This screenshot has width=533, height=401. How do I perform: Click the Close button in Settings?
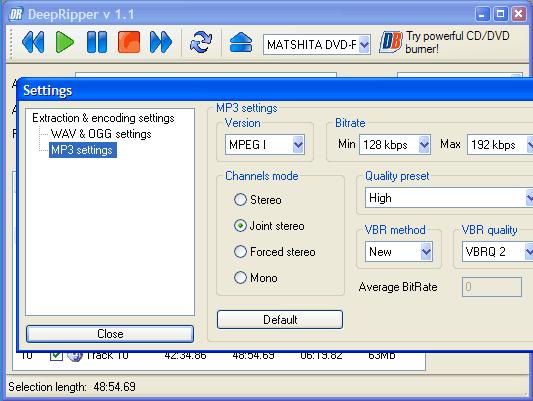point(110,334)
